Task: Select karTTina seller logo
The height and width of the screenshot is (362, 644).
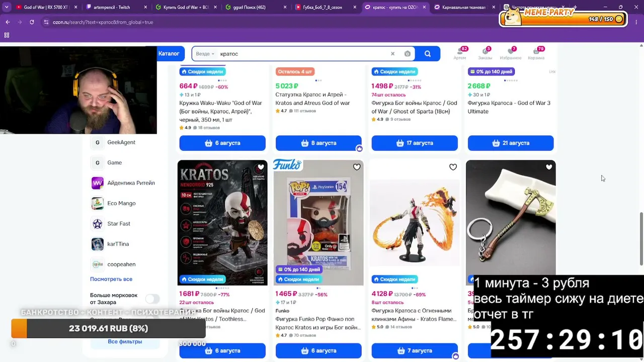Action: [x=98, y=244]
